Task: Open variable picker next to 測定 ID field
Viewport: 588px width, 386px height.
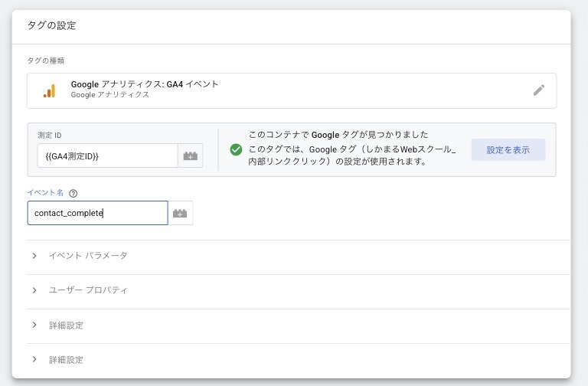Action: pos(191,155)
